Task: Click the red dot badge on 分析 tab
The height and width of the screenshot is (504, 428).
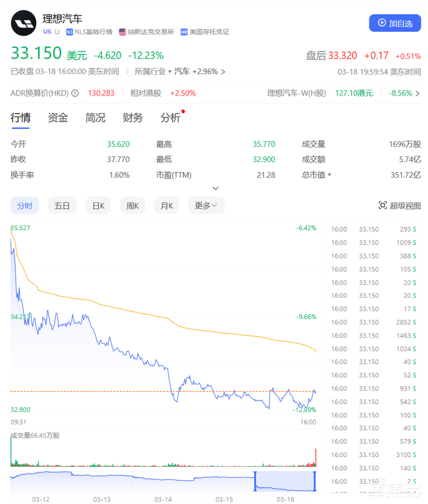Action: 182,111
